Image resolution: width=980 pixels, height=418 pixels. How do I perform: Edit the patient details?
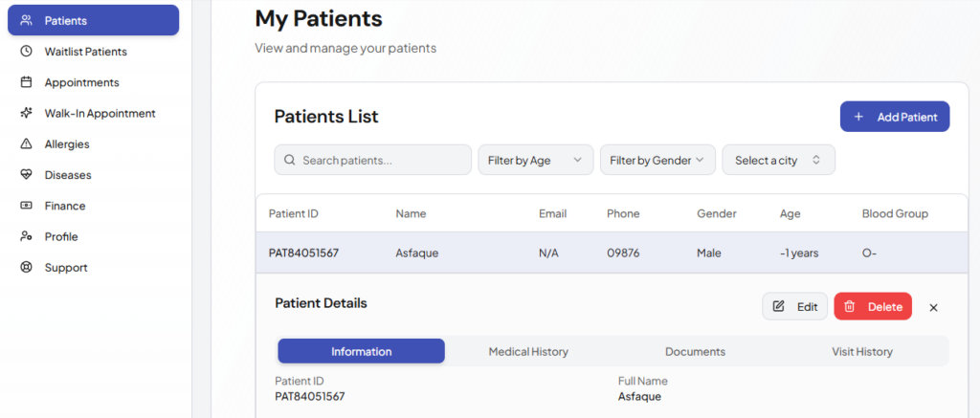tap(794, 306)
